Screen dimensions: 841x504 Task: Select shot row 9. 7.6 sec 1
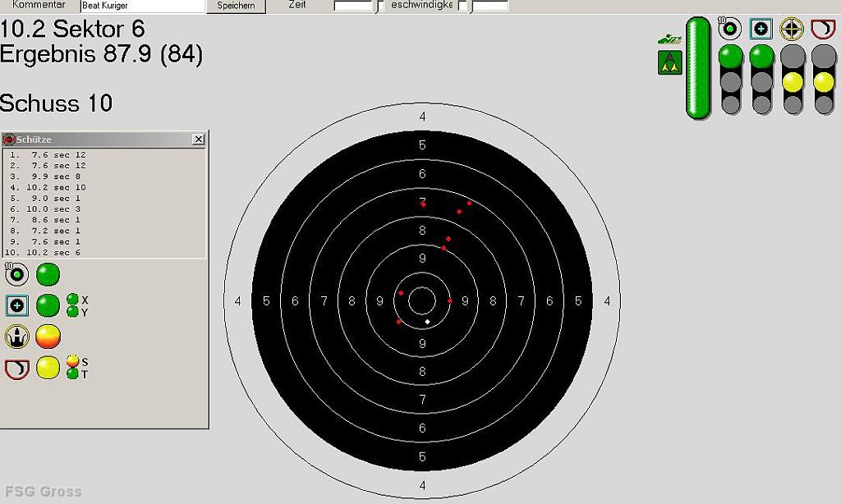tap(104, 242)
